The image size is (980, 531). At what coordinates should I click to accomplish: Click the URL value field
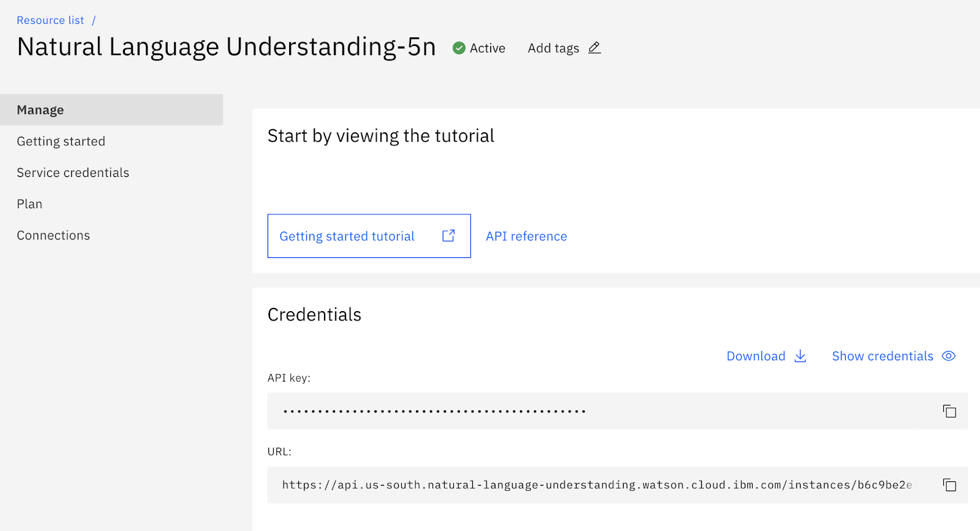pyautogui.click(x=617, y=485)
